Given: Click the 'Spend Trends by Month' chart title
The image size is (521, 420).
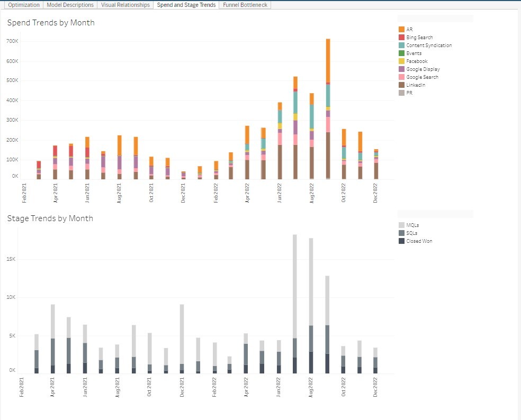Looking at the screenshot, I should point(51,23).
